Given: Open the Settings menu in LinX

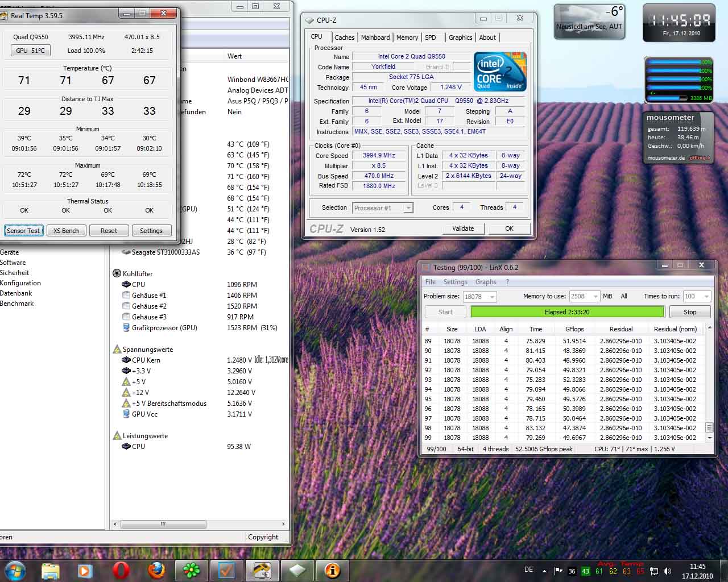Looking at the screenshot, I should point(455,282).
